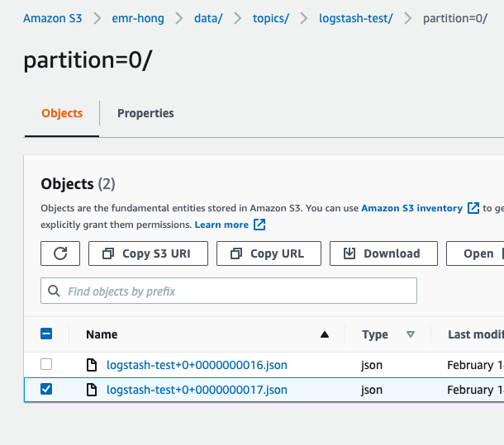Click the Type column header label
This screenshot has height=445, width=504.
pyautogui.click(x=375, y=334)
